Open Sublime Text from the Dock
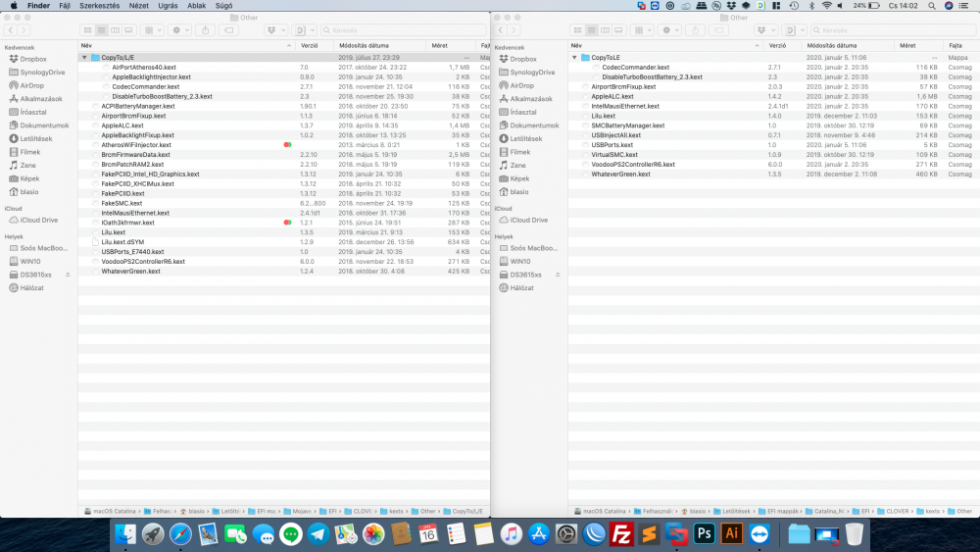The height and width of the screenshot is (552, 980). (x=648, y=534)
